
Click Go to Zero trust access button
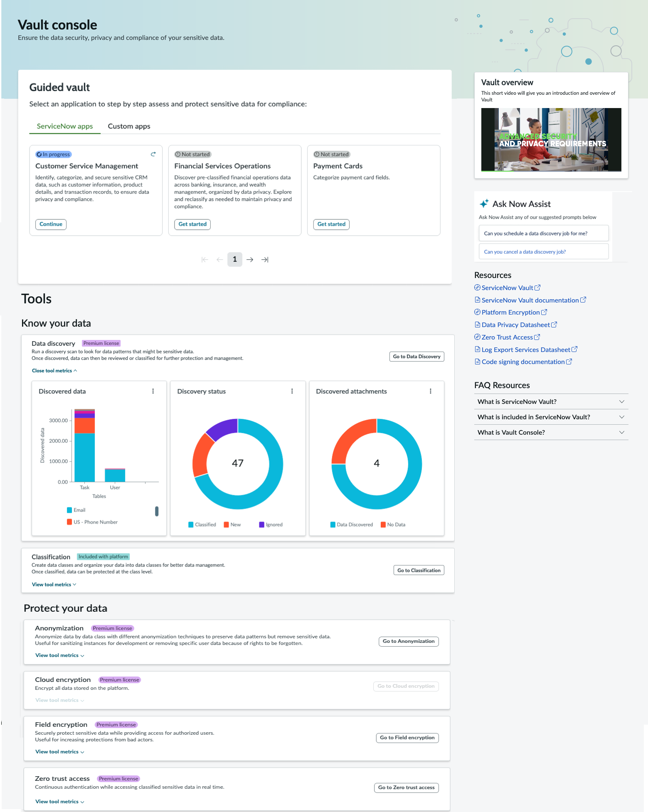click(407, 787)
